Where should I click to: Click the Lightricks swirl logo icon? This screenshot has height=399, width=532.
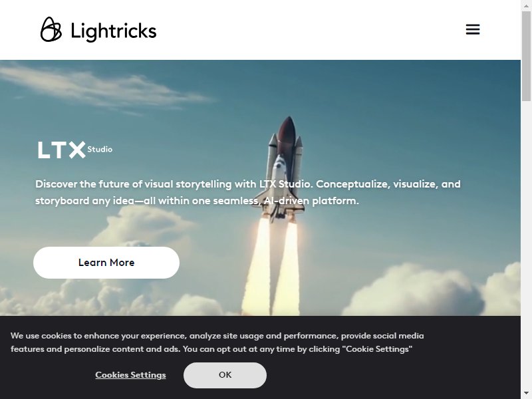51,29
